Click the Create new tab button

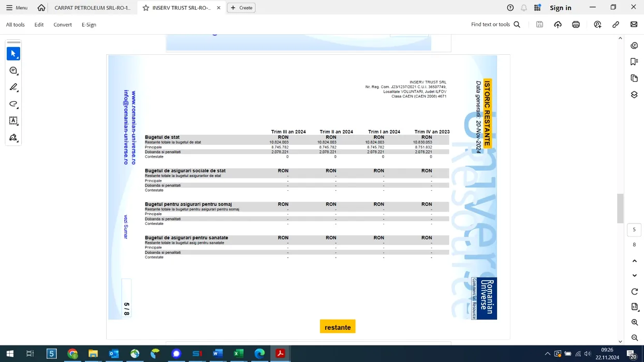pyautogui.click(x=241, y=8)
